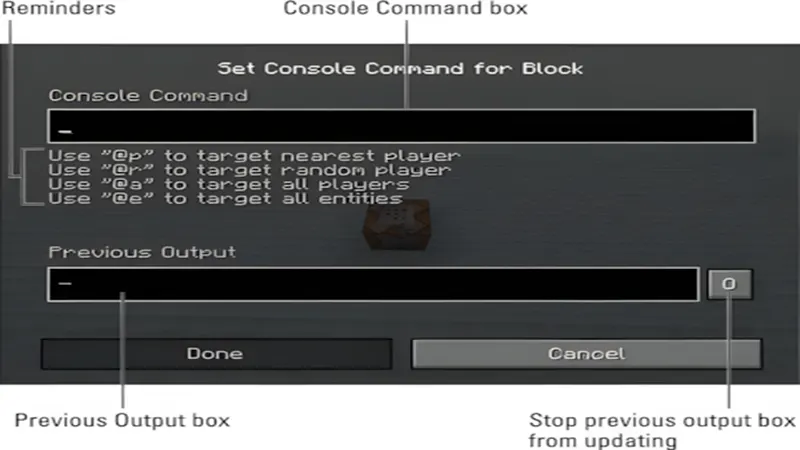Click the '@r' random player reminder
800x450 pixels.
250,170
